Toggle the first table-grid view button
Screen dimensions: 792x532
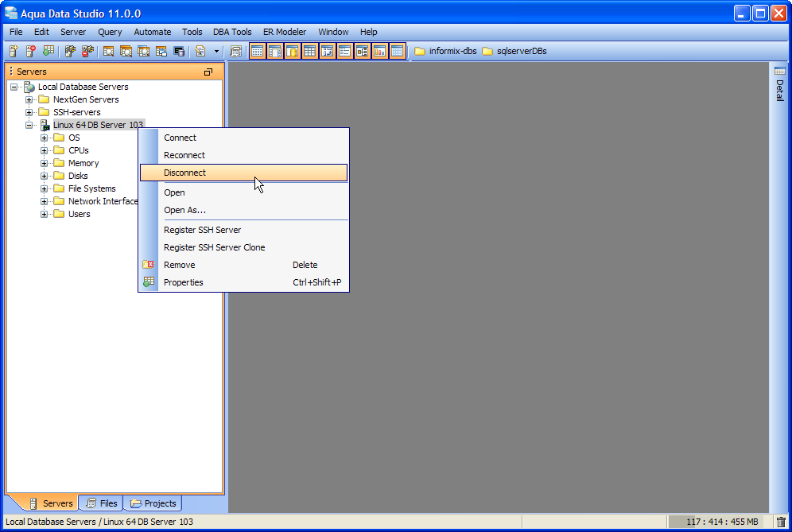click(257, 51)
